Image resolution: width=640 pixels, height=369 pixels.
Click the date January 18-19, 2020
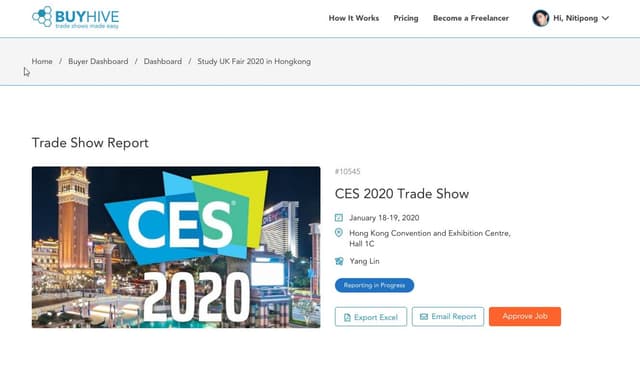[384, 218]
